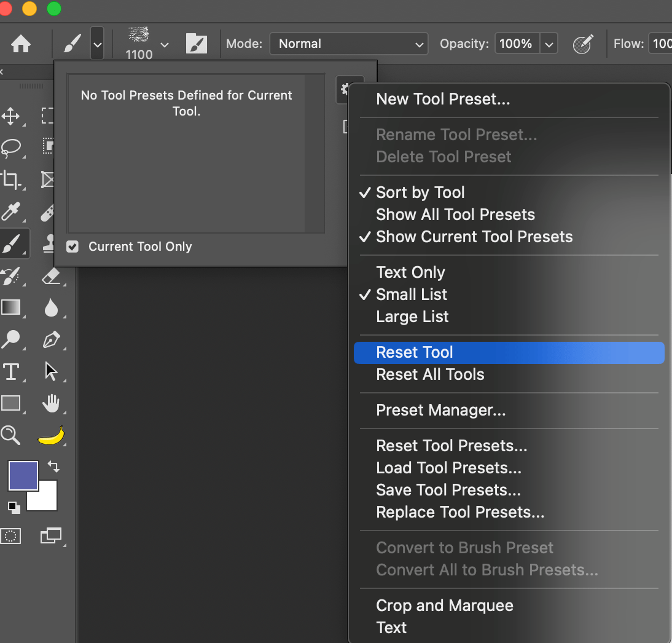
Task: Toggle Quick Mask mode at toolbar bottom
Action: pos(11,536)
